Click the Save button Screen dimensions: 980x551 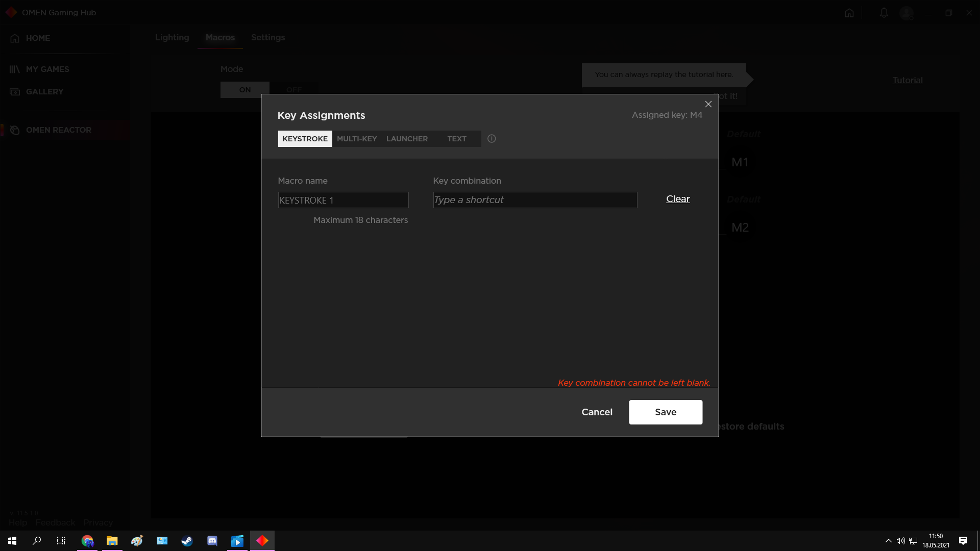point(665,412)
